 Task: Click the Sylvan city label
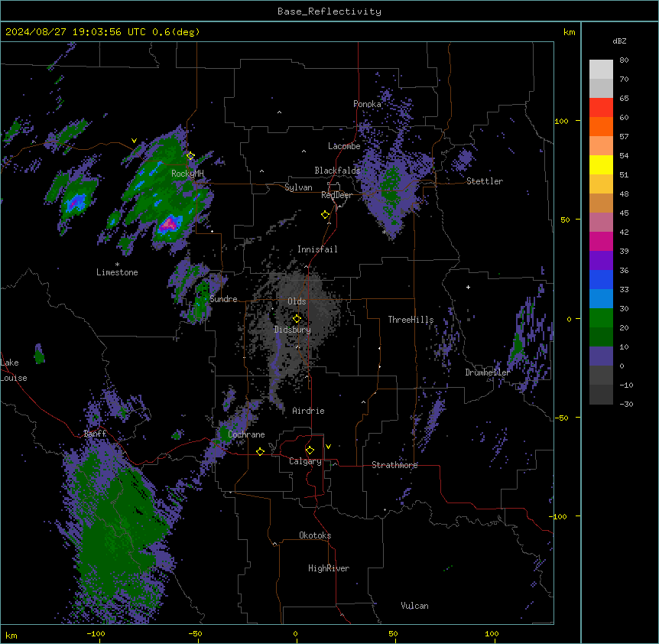point(298,187)
